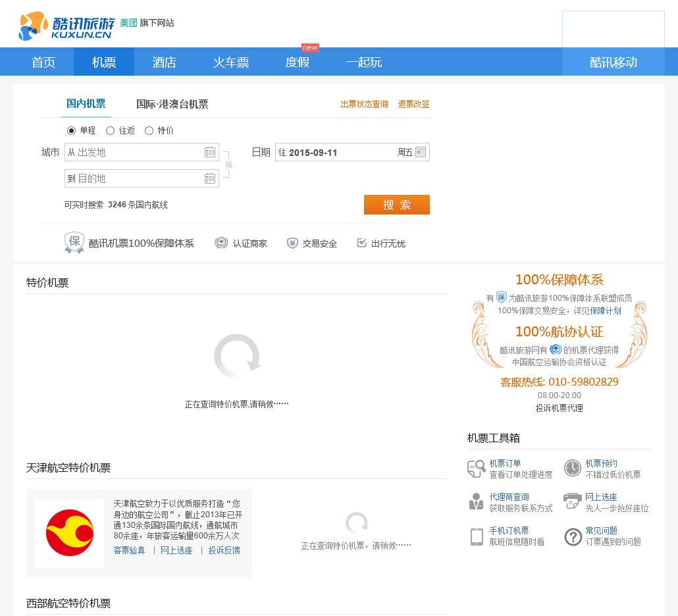Image resolution: width=678 pixels, height=616 pixels.
Task: Click the 机票订单 order search icon
Action: [477, 469]
